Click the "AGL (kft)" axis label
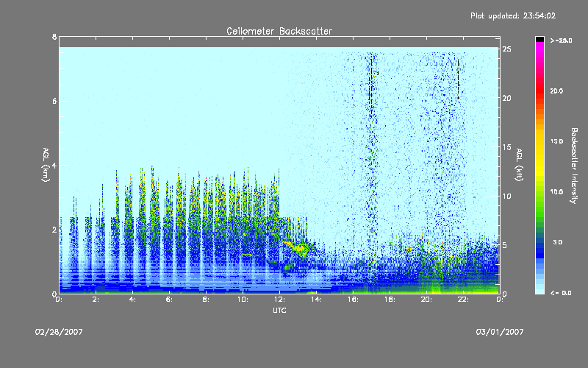The width and height of the screenshot is (588, 368). tap(519, 165)
